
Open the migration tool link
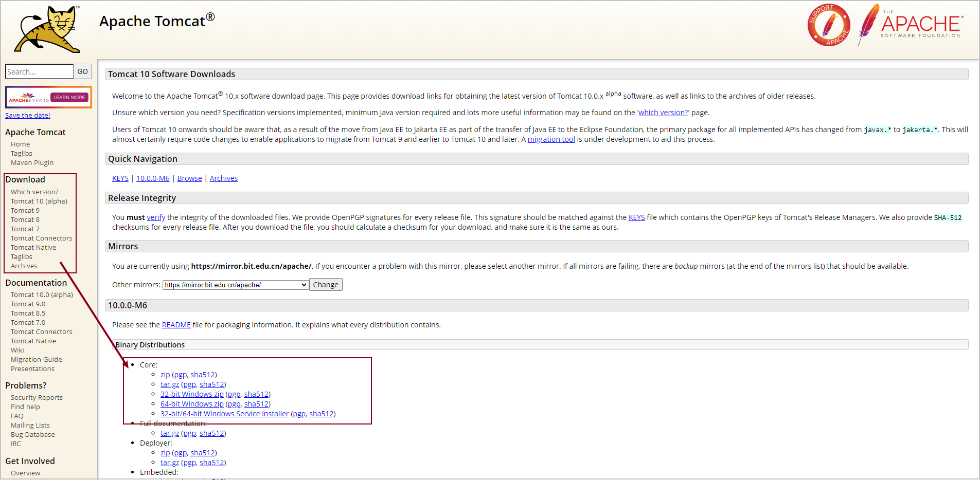click(551, 139)
